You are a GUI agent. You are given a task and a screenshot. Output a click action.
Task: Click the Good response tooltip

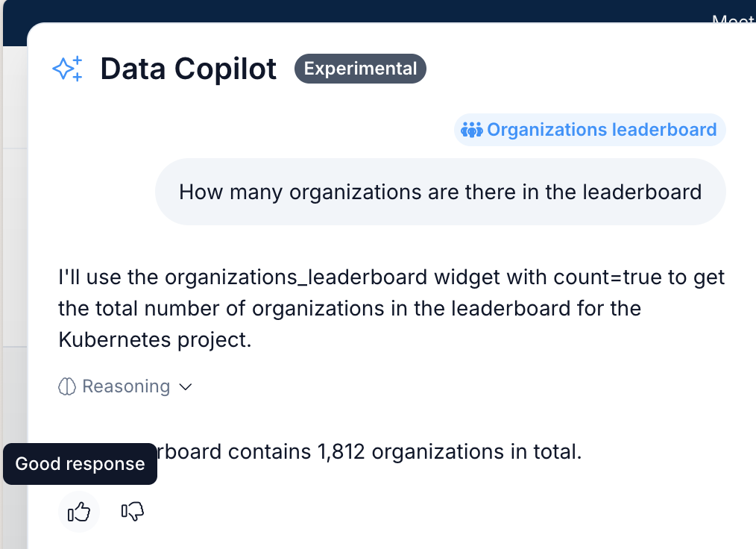80,464
